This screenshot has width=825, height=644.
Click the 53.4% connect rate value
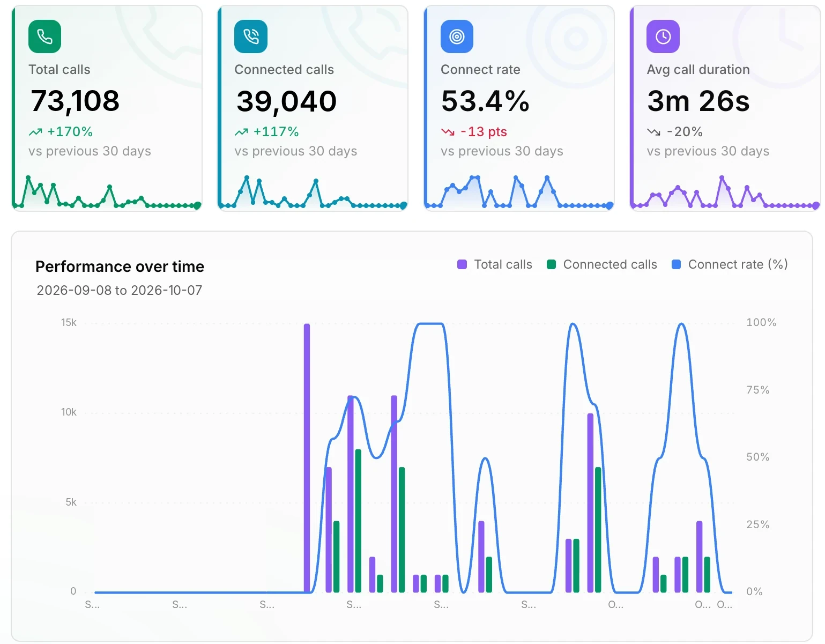[x=485, y=101]
